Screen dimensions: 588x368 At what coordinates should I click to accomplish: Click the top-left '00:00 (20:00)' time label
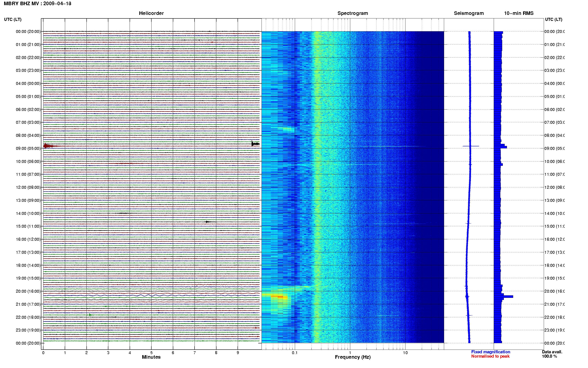[x=28, y=31]
